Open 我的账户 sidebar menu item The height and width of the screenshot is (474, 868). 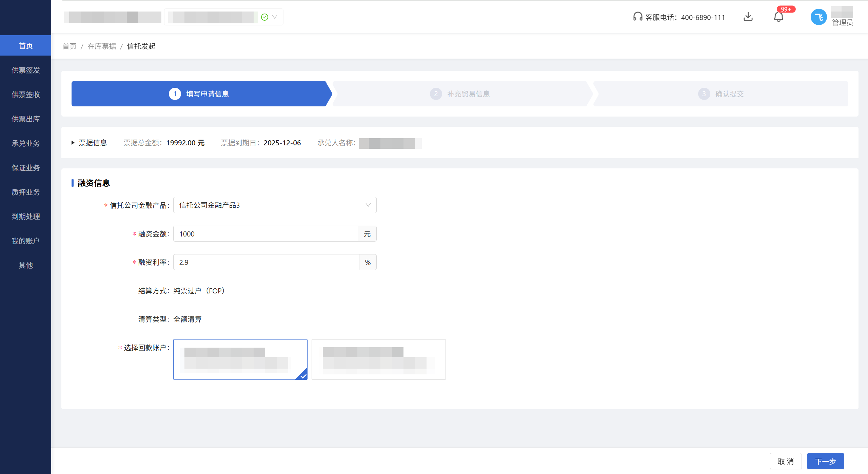26,241
